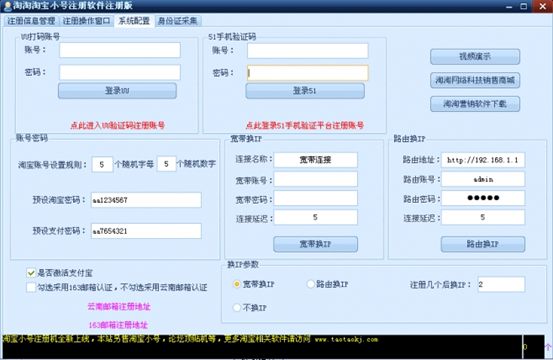Viewport: 553px width, 360px height.
Task: Follow the red UU验证码注册账号 link
Action: tap(118, 125)
